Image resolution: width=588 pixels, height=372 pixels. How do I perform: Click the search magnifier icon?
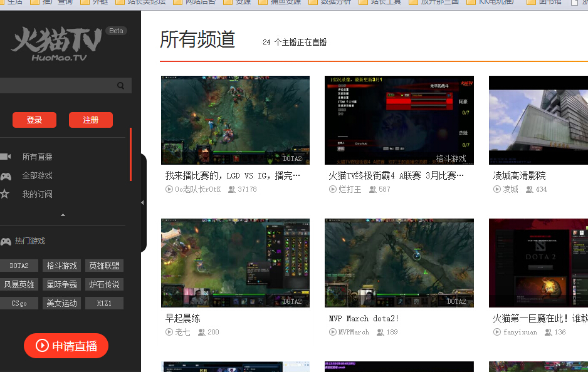[x=120, y=86]
